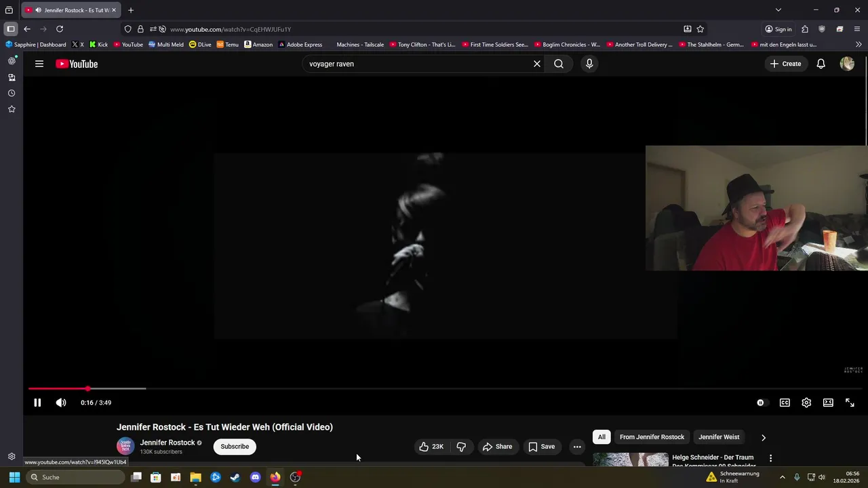Dislike the video

tap(461, 447)
